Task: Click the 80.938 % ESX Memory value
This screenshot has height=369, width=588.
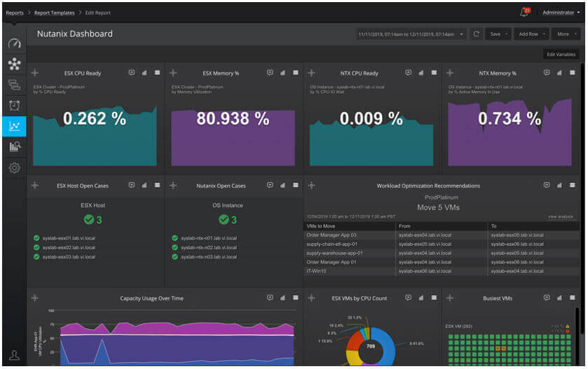Action: point(233,119)
